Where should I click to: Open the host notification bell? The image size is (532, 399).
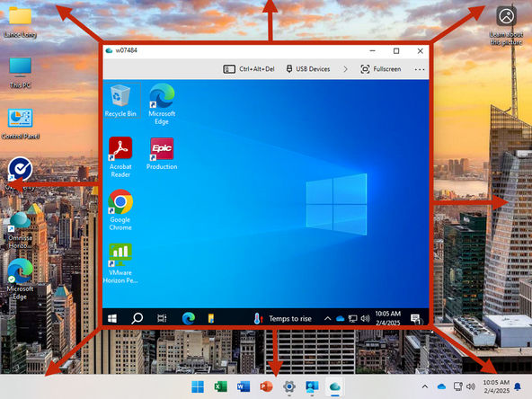(x=518, y=386)
